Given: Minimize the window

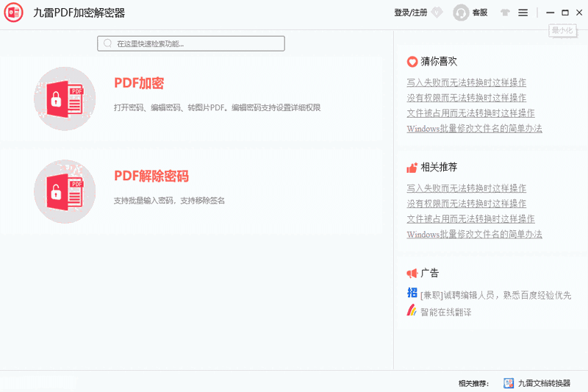Looking at the screenshot, I should click(x=550, y=13).
